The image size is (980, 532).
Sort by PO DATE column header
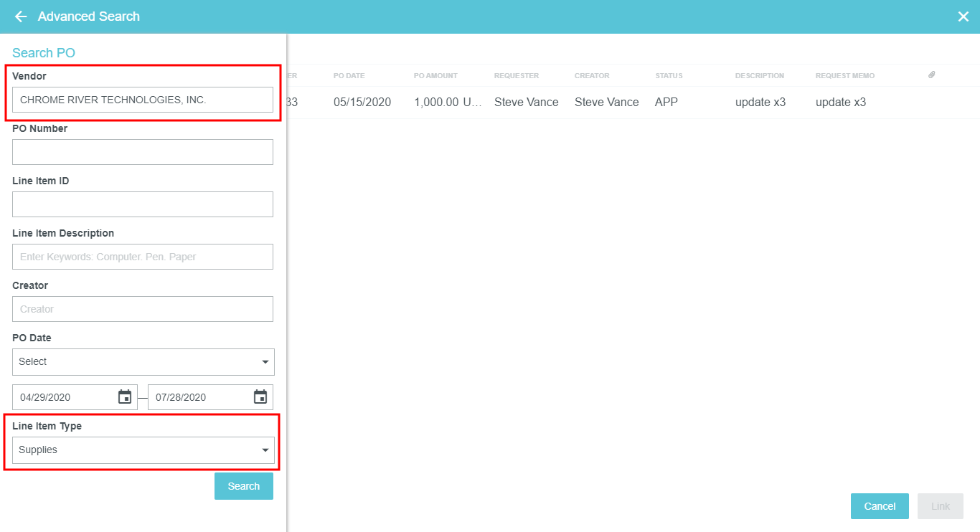pos(349,76)
